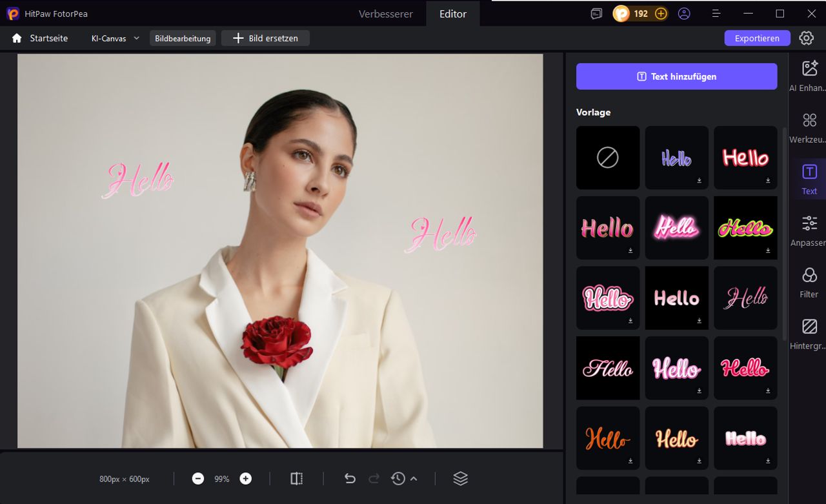Select the no-style template with crossed circle
This screenshot has width=826, height=504.
point(608,157)
